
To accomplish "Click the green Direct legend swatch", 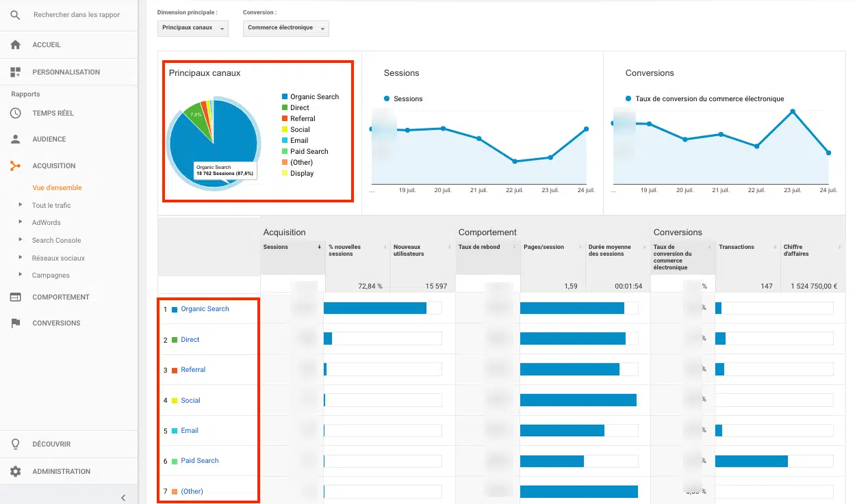I will point(285,108).
